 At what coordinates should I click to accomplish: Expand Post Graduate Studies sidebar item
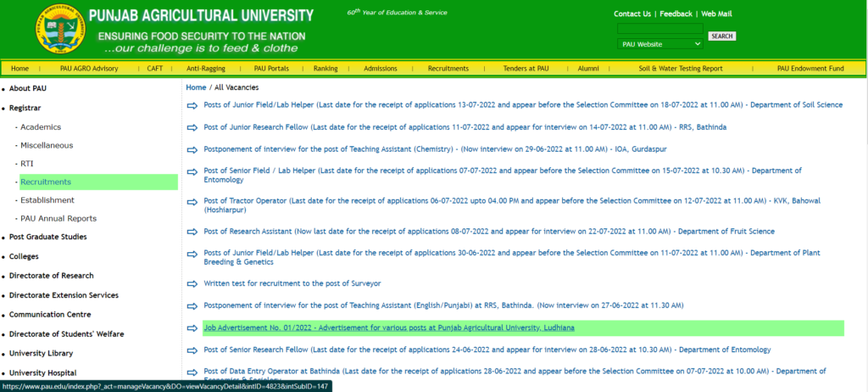pyautogui.click(x=47, y=237)
